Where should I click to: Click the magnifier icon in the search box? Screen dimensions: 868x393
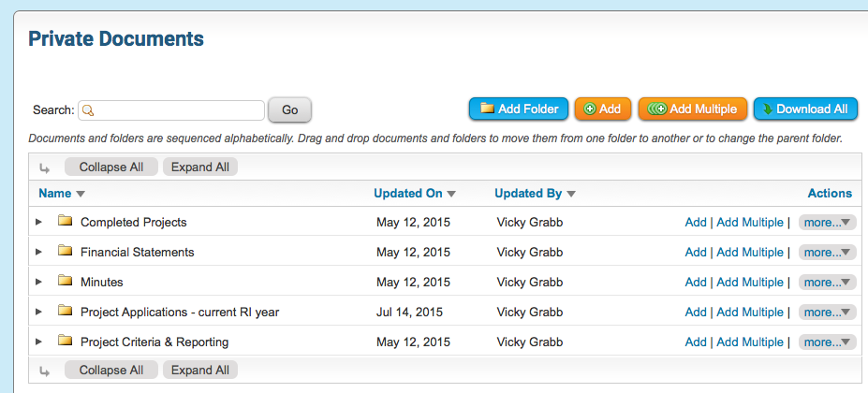(88, 110)
